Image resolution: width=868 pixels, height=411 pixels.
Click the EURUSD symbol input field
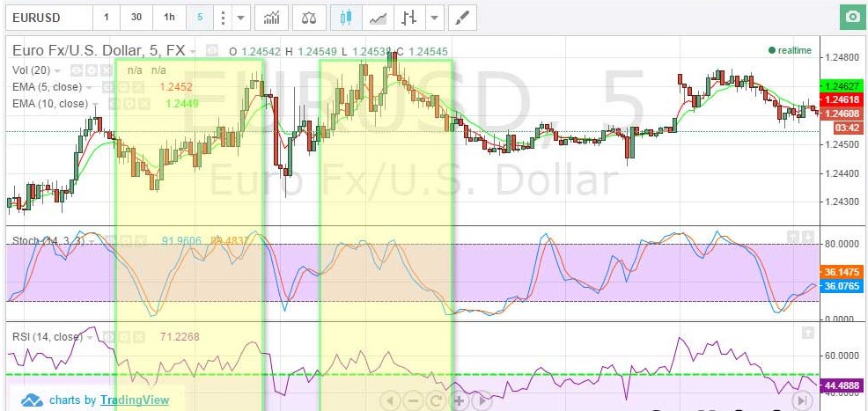tap(48, 18)
